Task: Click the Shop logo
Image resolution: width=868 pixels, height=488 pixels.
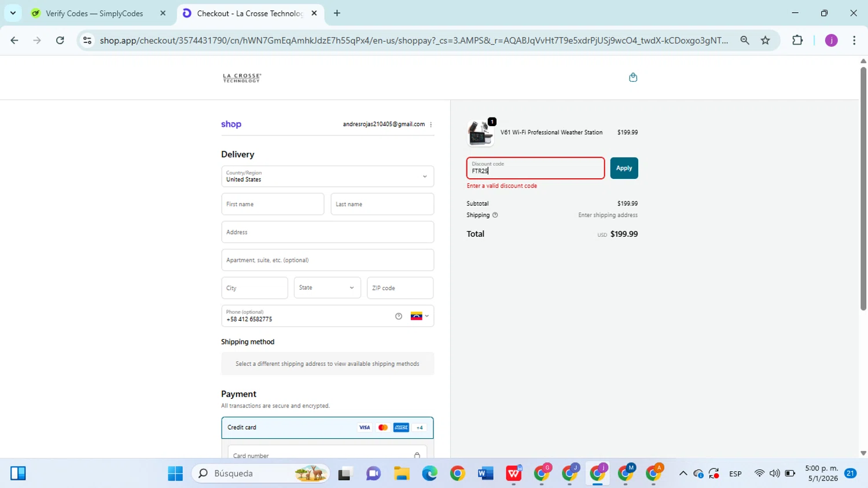Action: tap(231, 124)
